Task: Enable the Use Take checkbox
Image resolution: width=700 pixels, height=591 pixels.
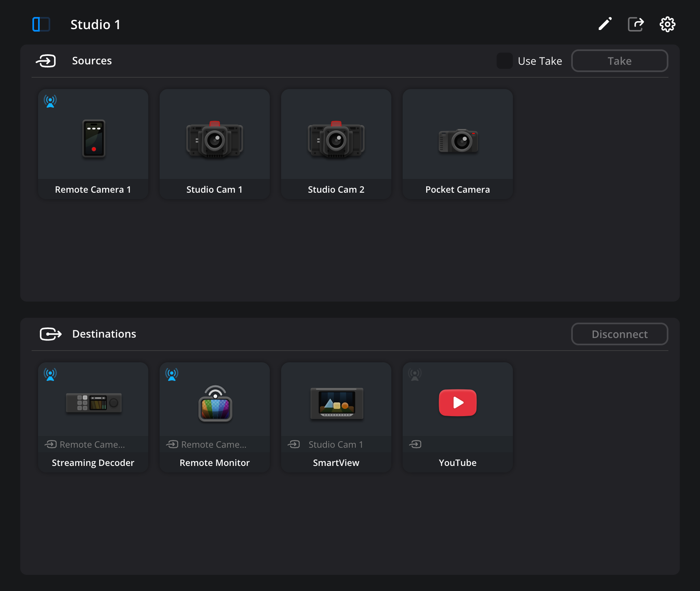Action: 505,61
